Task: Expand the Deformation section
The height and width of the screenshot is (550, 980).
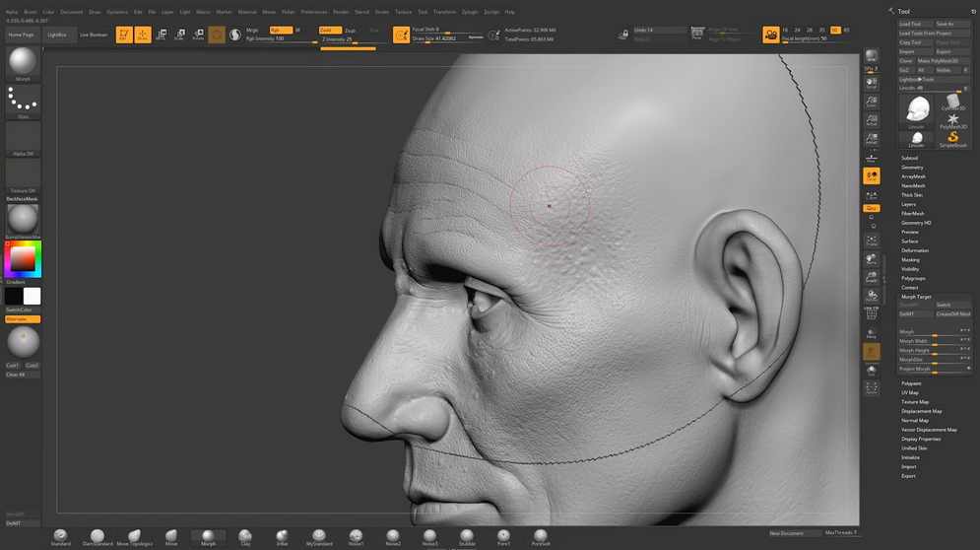Action: 915,250
